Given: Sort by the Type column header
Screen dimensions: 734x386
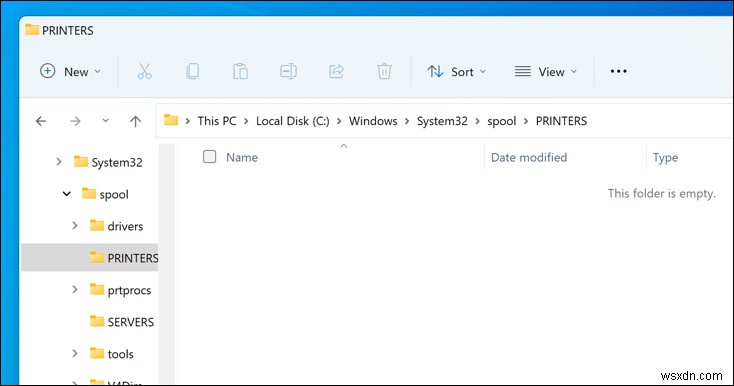Looking at the screenshot, I should [665, 158].
